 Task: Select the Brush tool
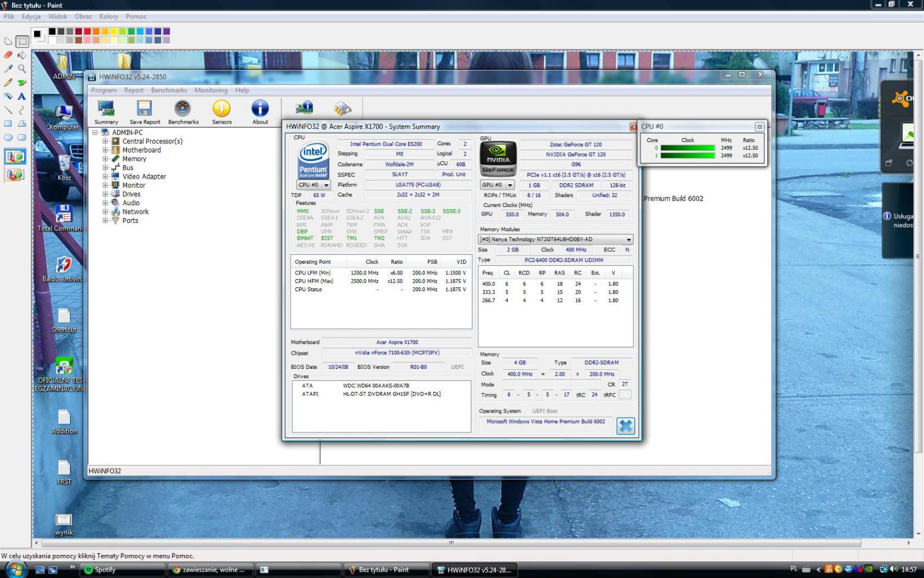coord(22,82)
